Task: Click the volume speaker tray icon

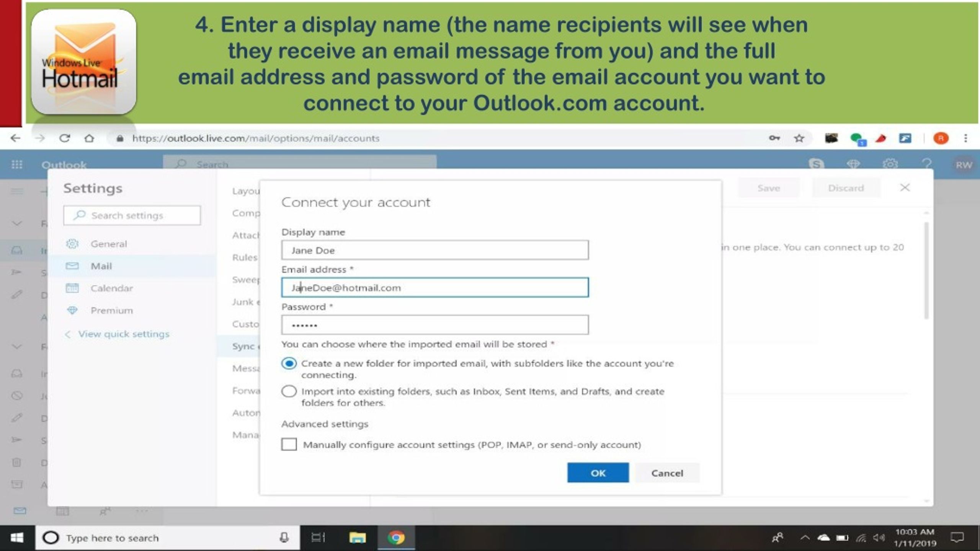Action: click(879, 538)
